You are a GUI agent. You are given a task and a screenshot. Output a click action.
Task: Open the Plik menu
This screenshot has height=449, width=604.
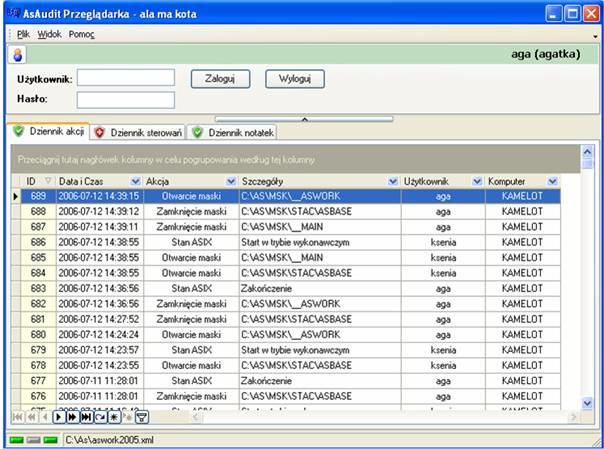click(23, 34)
